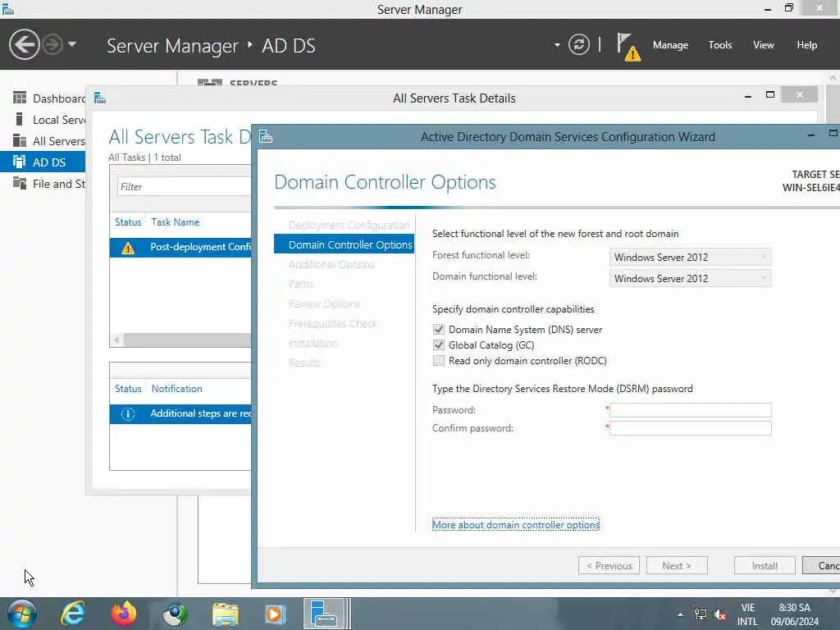Image resolution: width=840 pixels, height=630 pixels.
Task: Open the notifications flag with warning
Action: click(628, 47)
